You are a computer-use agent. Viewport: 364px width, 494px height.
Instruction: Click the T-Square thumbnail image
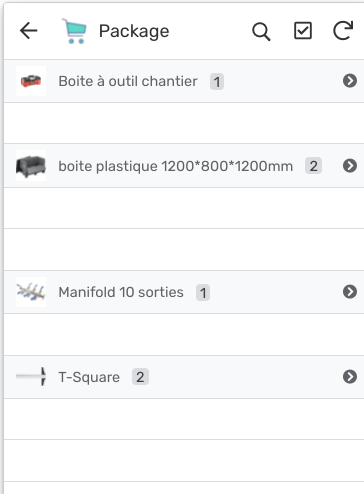31,377
